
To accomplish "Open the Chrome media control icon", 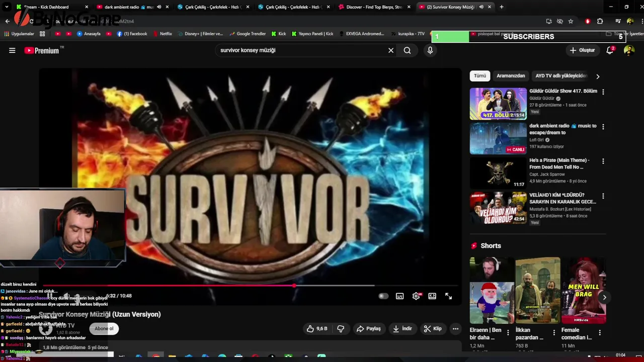I will [618, 21].
